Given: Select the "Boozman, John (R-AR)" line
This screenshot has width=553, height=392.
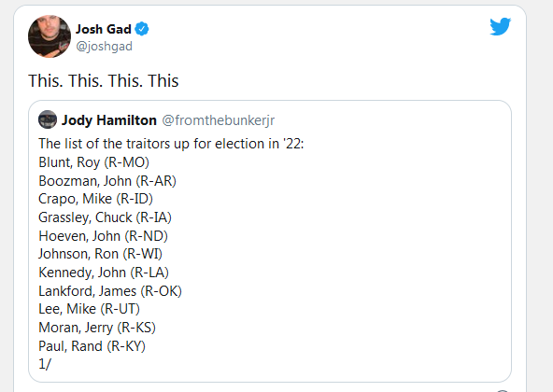Looking at the screenshot, I should pyautogui.click(x=107, y=181).
